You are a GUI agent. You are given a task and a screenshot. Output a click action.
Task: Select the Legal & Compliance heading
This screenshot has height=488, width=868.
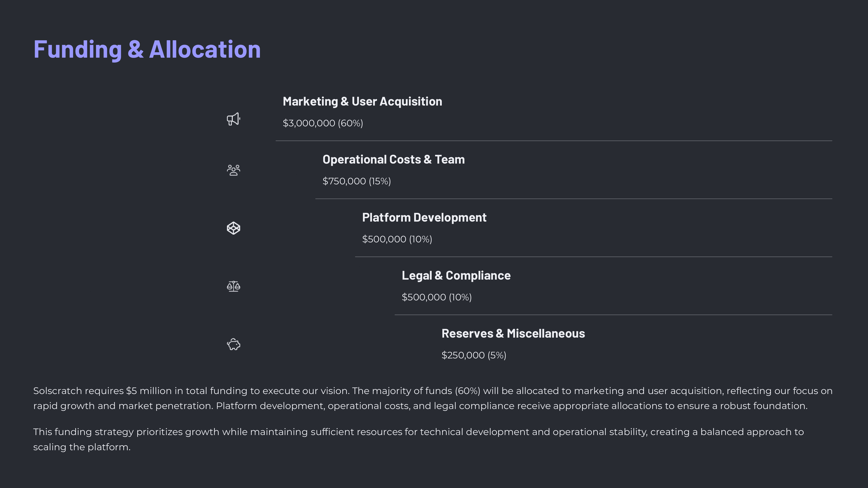(x=456, y=275)
